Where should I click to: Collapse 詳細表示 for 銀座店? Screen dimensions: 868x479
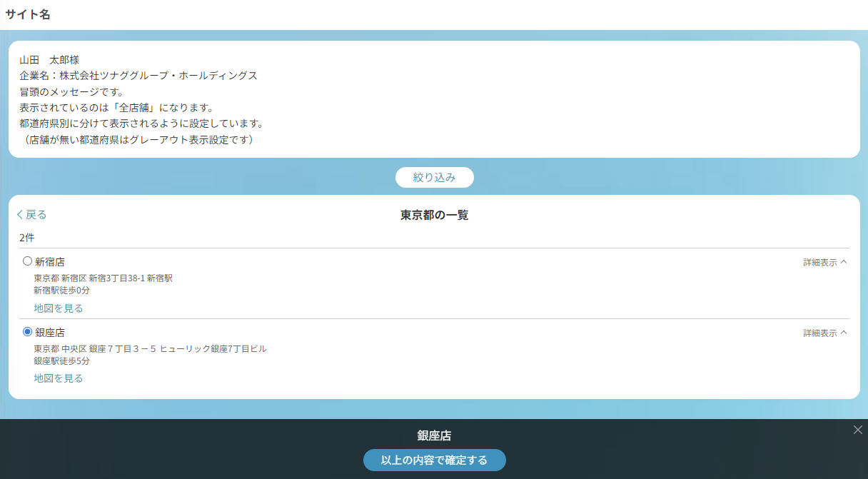click(x=820, y=333)
